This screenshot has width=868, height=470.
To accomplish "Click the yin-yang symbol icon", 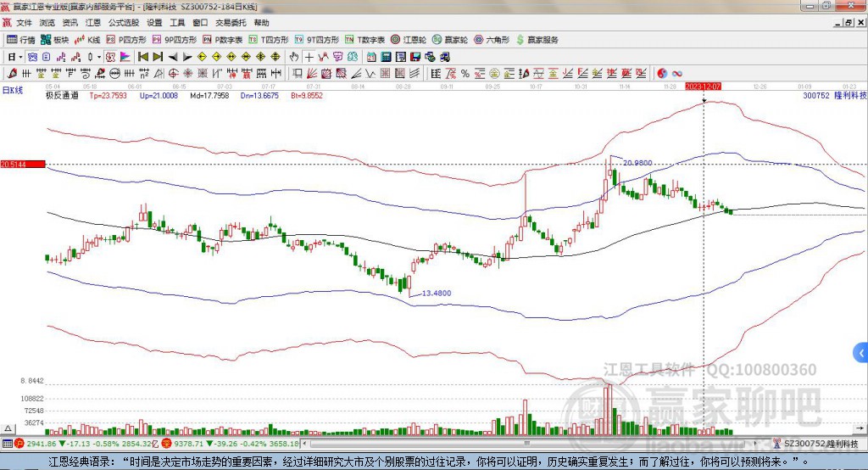I will pyautogui.click(x=662, y=73).
